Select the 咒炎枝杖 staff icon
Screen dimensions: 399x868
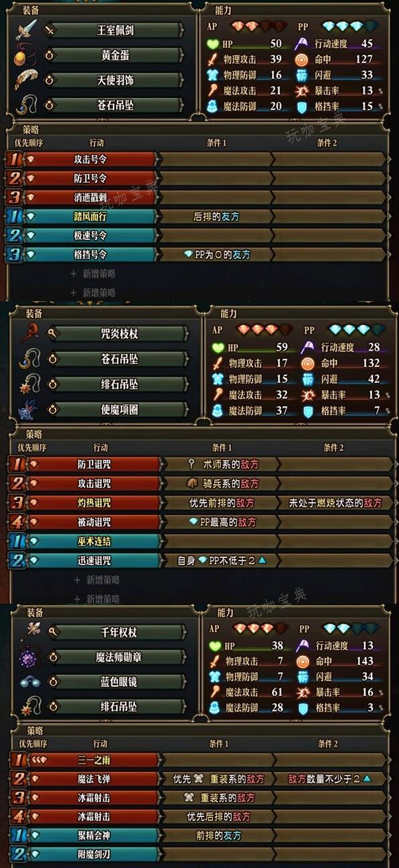29,333
